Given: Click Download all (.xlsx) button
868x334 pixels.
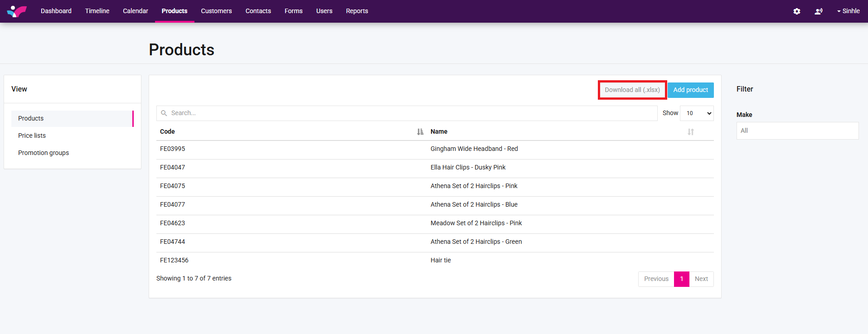Looking at the screenshot, I should [x=632, y=90].
